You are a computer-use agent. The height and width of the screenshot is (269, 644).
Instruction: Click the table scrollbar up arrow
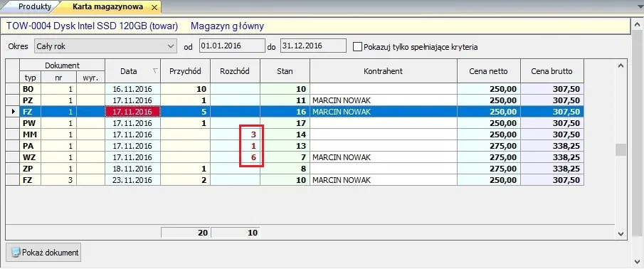pos(621,65)
